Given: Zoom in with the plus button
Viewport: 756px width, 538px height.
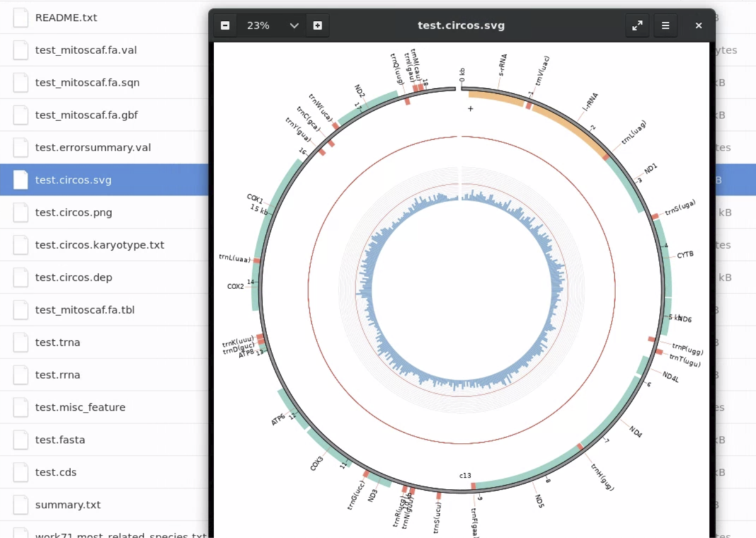Looking at the screenshot, I should coord(318,26).
